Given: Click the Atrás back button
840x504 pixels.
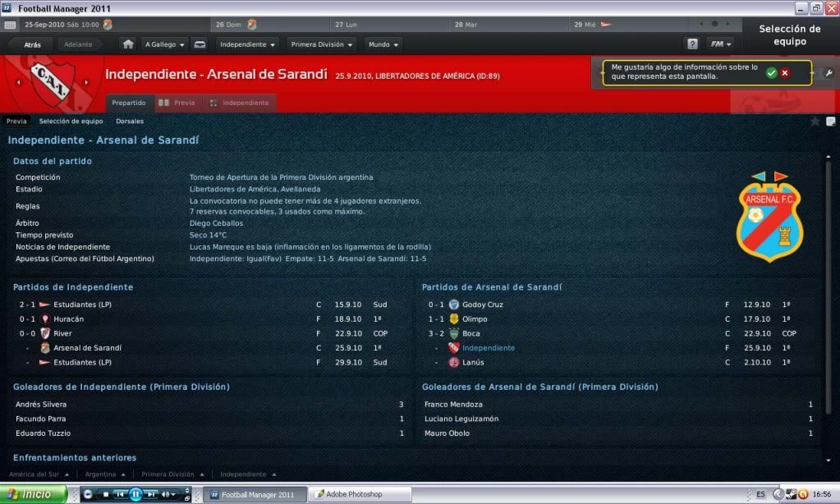Looking at the screenshot, I should click(32, 44).
